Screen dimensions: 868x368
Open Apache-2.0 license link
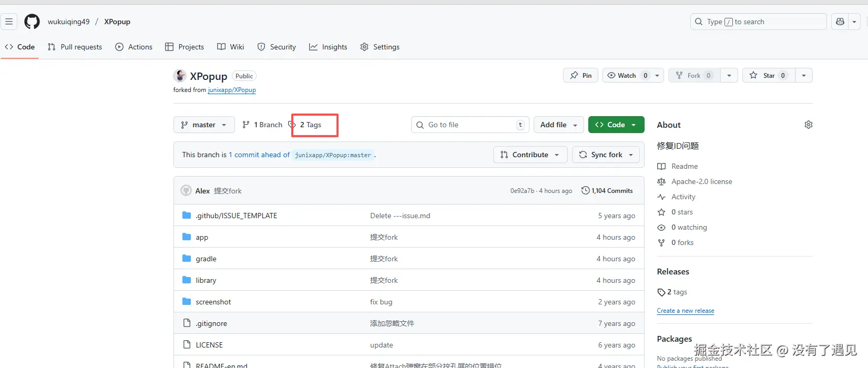695,181
